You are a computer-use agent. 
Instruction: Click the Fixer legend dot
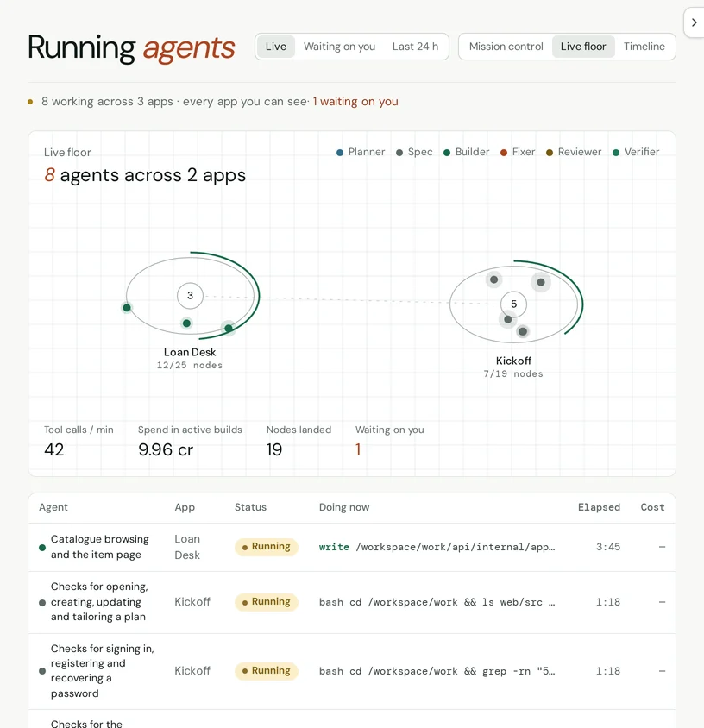(x=503, y=153)
